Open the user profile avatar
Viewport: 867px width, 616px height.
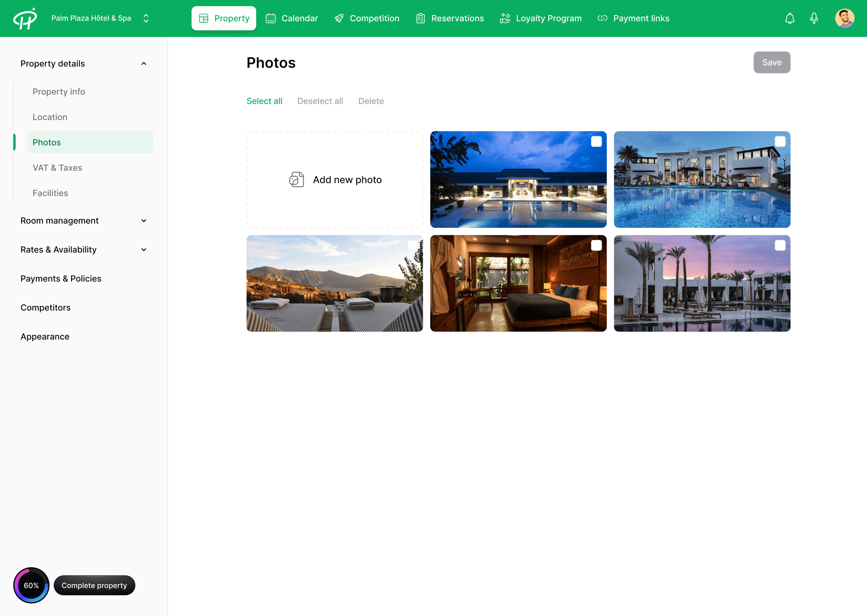tap(844, 18)
